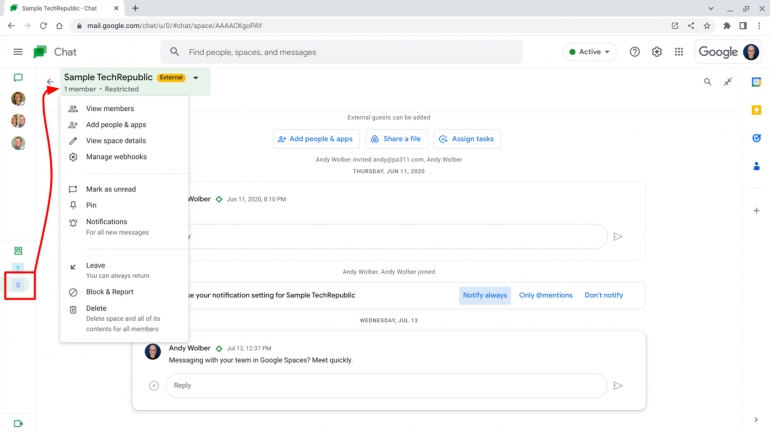
Task: Search in this space magnifier icon
Action: coord(708,82)
